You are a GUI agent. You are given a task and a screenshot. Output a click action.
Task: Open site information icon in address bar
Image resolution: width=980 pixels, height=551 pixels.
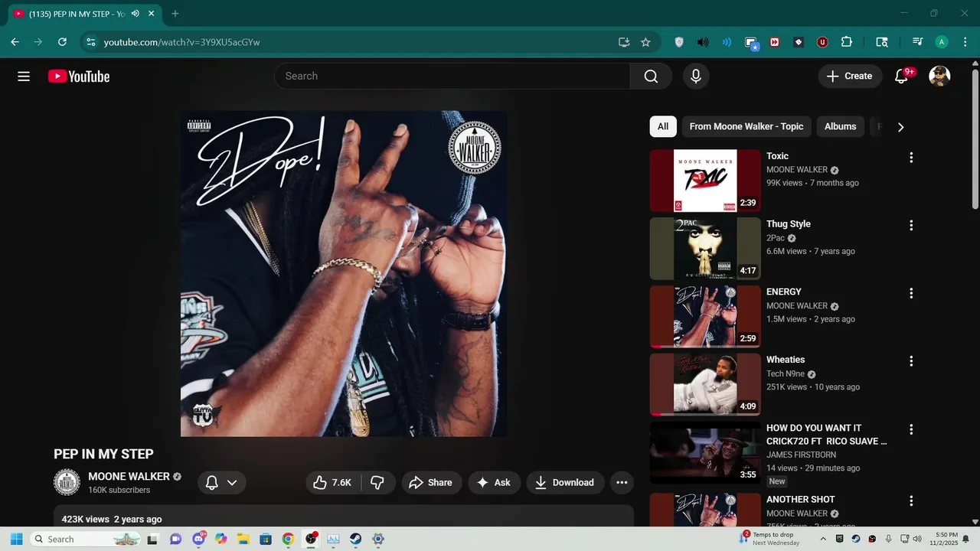pos(90,42)
